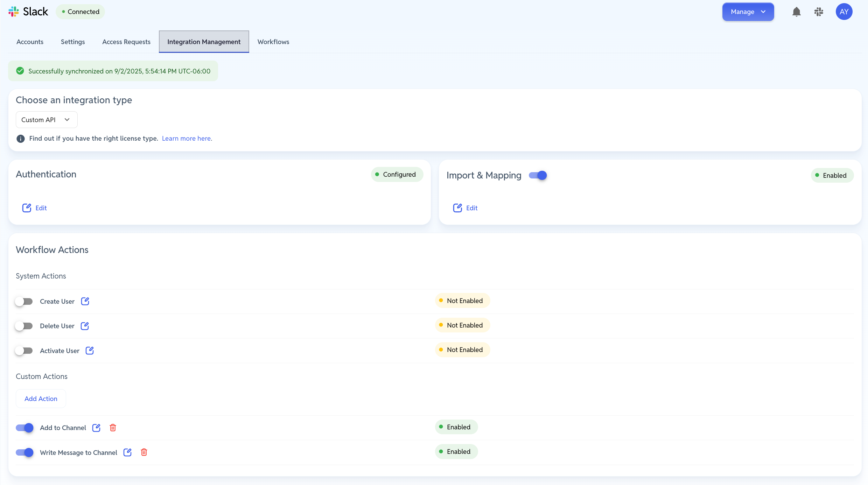Follow the Learn more here link

point(187,138)
